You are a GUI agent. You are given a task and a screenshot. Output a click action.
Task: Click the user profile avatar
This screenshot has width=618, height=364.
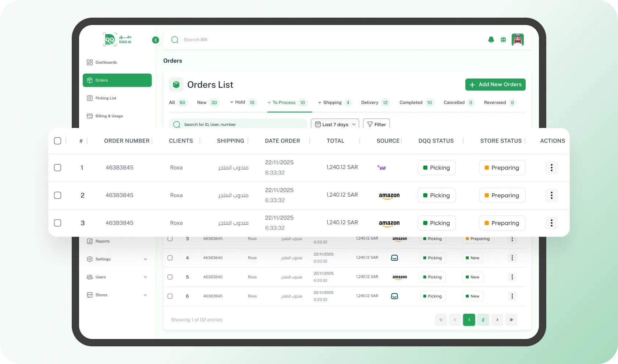[x=518, y=40]
